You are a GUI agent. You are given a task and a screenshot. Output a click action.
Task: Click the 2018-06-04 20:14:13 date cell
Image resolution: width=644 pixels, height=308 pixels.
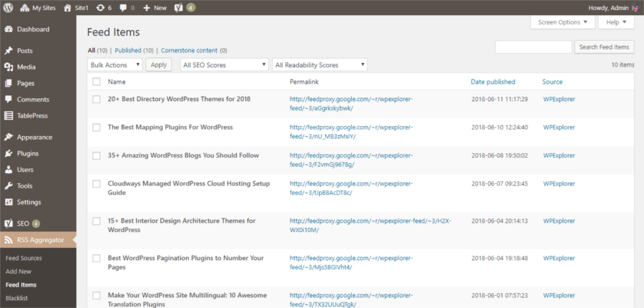[499, 221]
